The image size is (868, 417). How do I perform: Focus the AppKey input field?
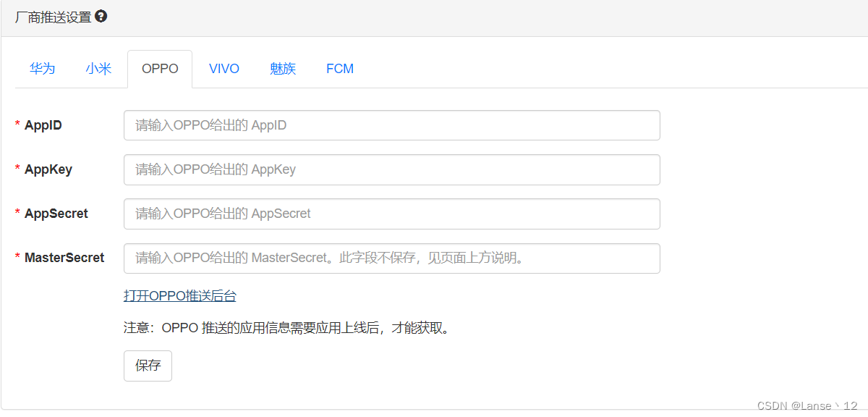pyautogui.click(x=392, y=169)
